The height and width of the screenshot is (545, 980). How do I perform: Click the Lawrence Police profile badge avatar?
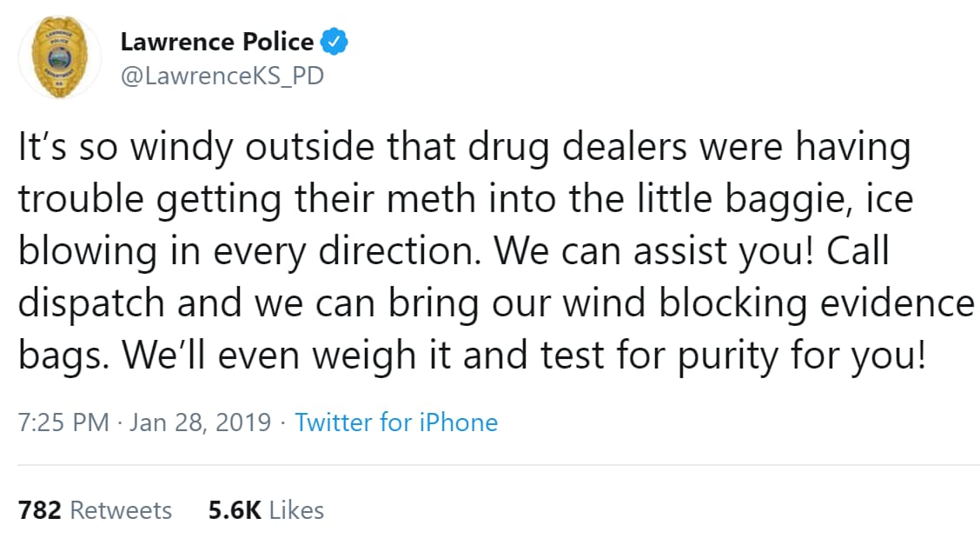[x=59, y=55]
